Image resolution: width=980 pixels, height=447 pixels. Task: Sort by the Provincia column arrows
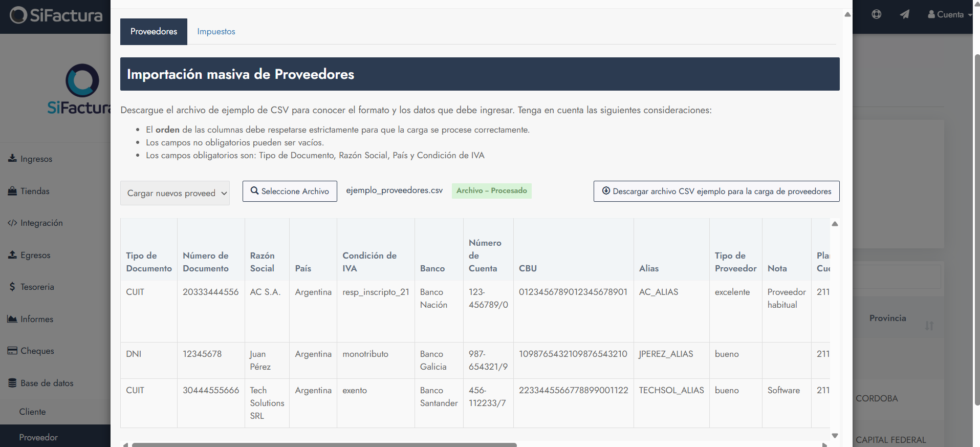pyautogui.click(x=929, y=326)
